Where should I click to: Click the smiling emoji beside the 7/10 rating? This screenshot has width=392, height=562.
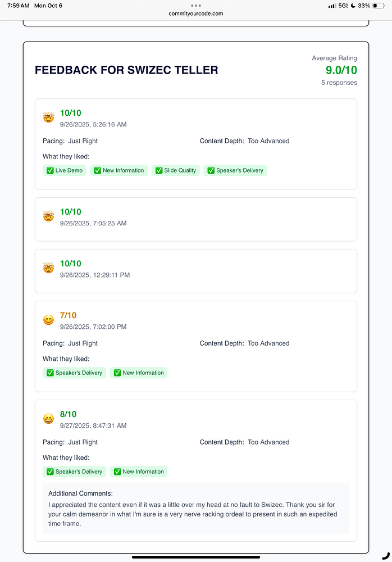[x=48, y=320]
